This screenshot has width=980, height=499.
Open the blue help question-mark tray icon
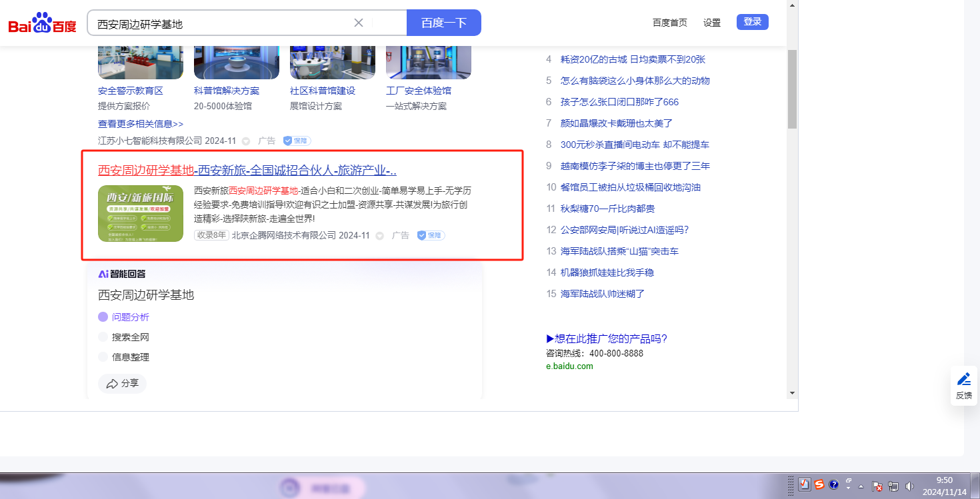point(833,485)
